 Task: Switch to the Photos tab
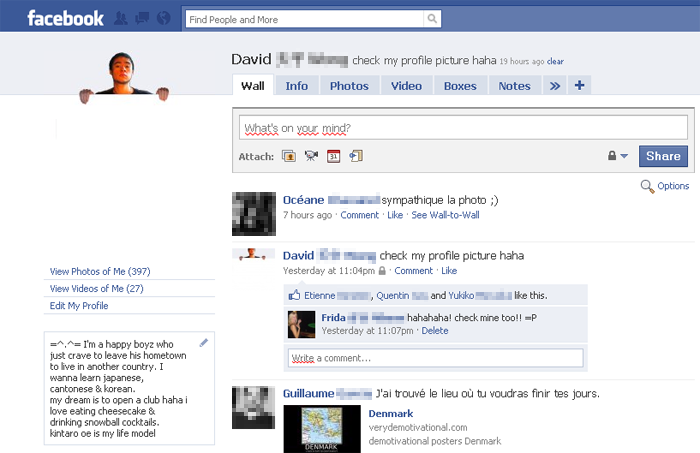349,86
